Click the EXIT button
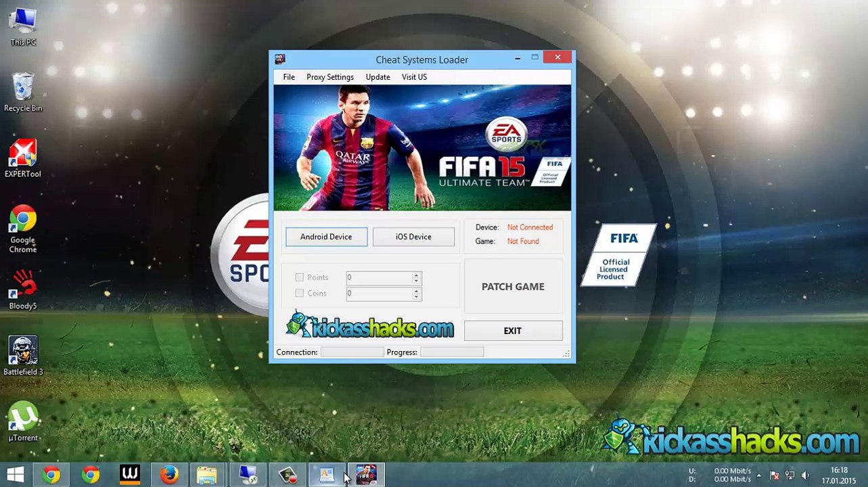 (513, 331)
